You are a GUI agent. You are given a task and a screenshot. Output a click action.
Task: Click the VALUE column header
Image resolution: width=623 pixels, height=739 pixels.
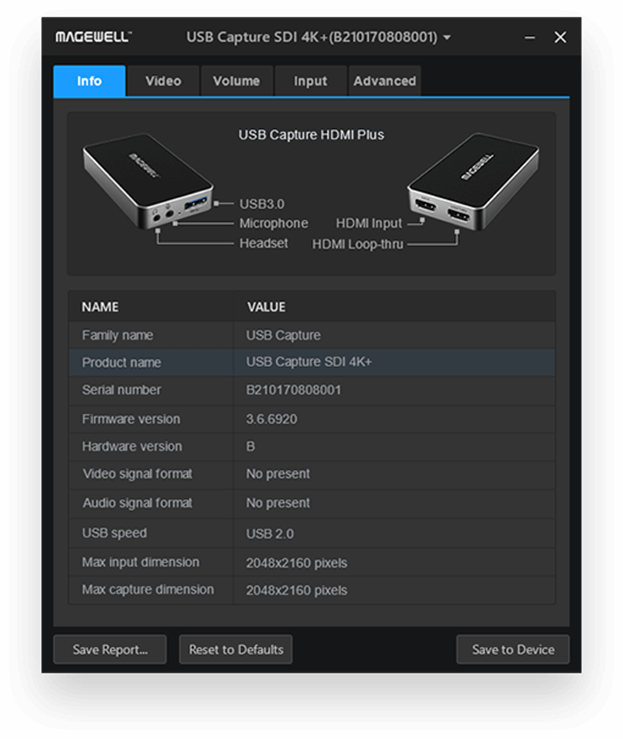pos(266,307)
